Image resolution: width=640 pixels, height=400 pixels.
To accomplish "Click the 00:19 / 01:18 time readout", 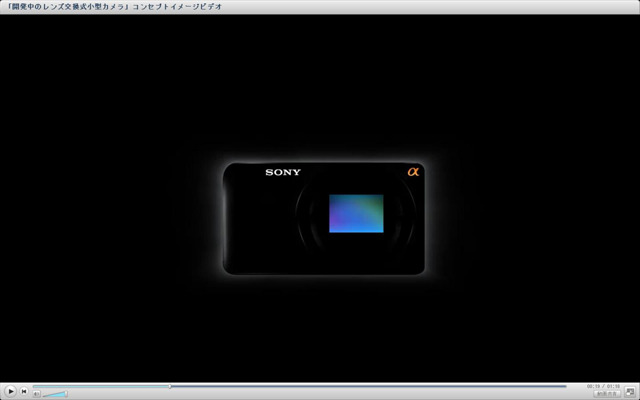I will tap(603, 386).
